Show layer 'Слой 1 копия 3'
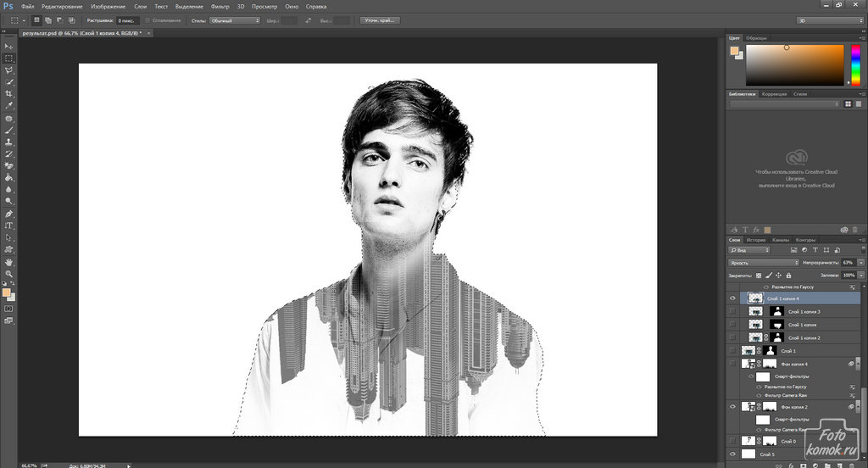Image resolution: width=868 pixels, height=468 pixels. point(733,312)
